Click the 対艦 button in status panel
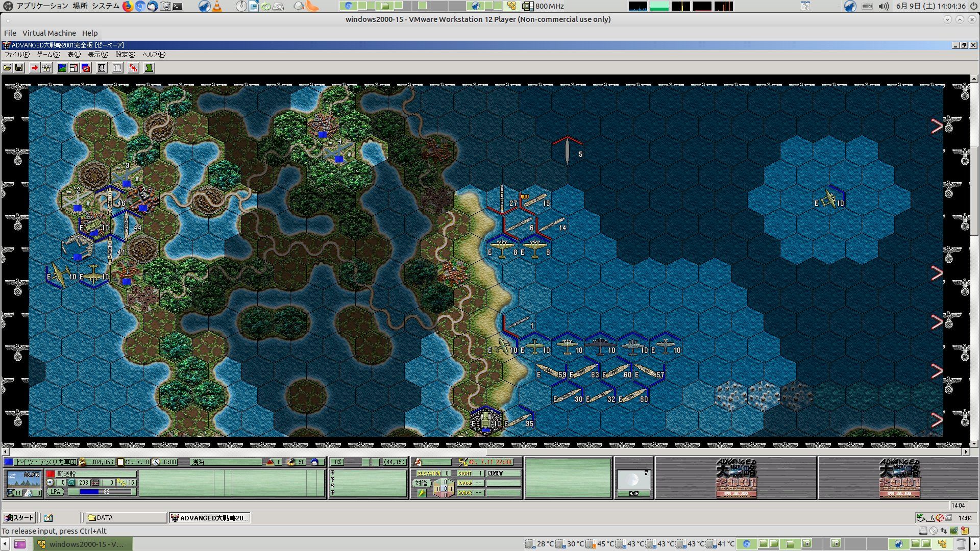 421,483
